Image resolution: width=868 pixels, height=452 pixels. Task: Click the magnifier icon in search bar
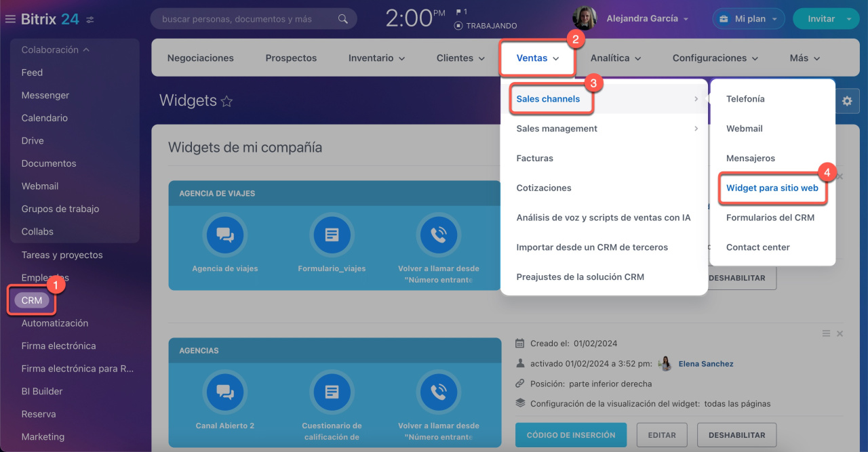tap(343, 19)
